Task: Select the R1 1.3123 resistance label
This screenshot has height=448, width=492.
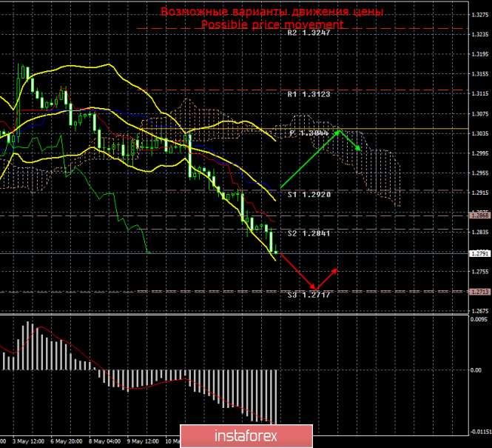Action: [x=309, y=94]
